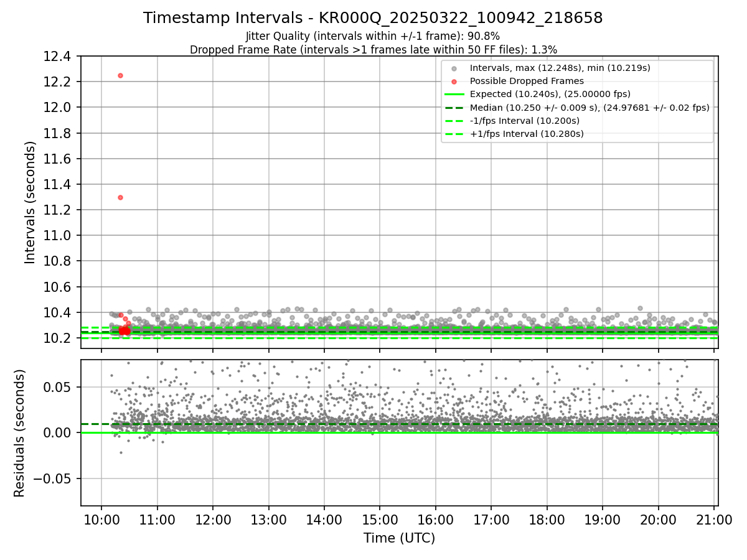
Task: Click the red dot marker in the legend
Action: click(x=454, y=82)
